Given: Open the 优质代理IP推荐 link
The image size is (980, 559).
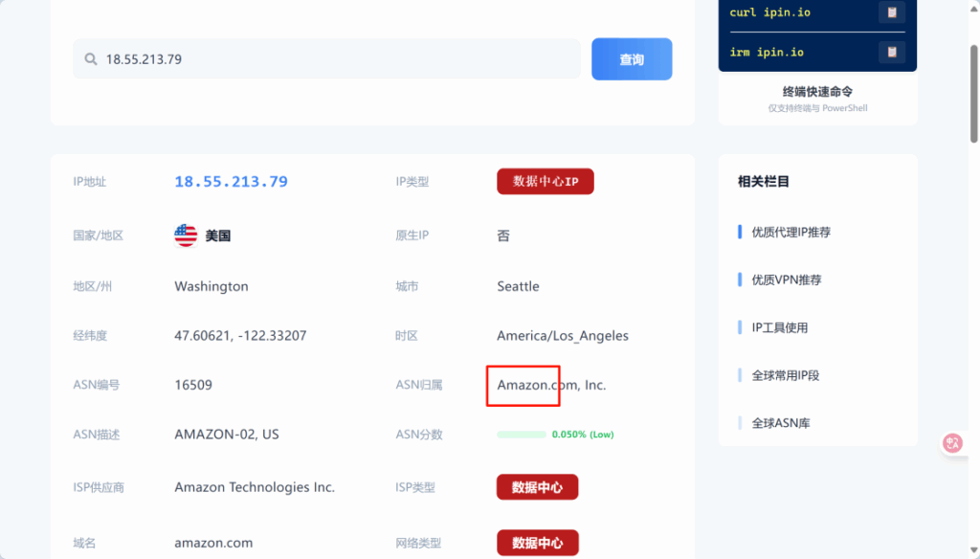Looking at the screenshot, I should tap(793, 232).
